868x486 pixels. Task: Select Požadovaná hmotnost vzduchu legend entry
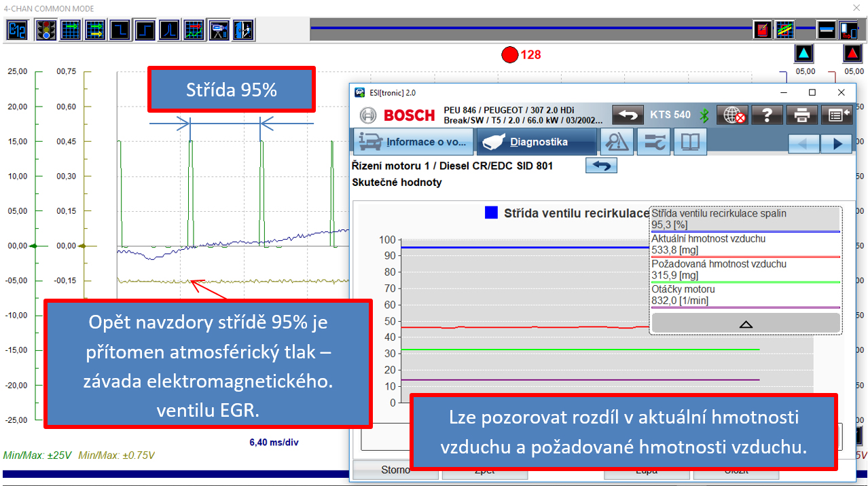(745, 269)
